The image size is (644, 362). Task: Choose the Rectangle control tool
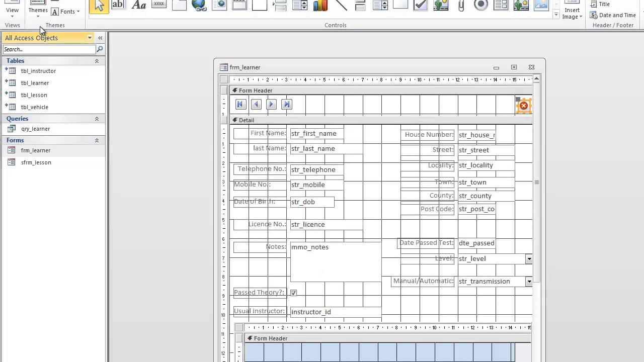click(x=400, y=5)
